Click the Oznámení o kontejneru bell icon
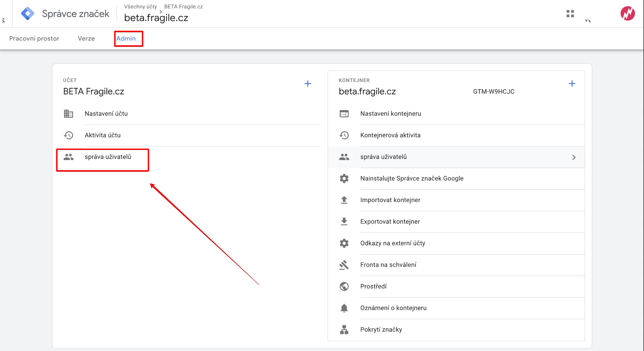The width and height of the screenshot is (644, 351). point(344,308)
